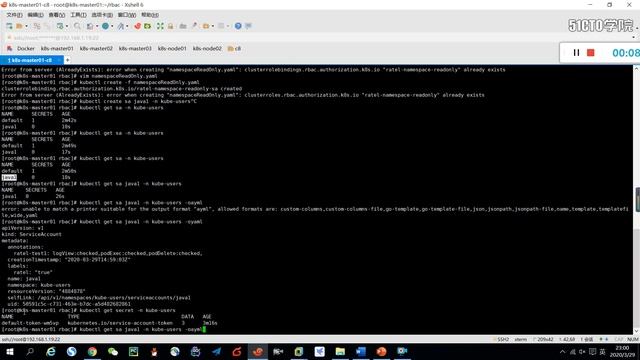Click 'xterm' in the status bar

pyautogui.click(x=520, y=340)
